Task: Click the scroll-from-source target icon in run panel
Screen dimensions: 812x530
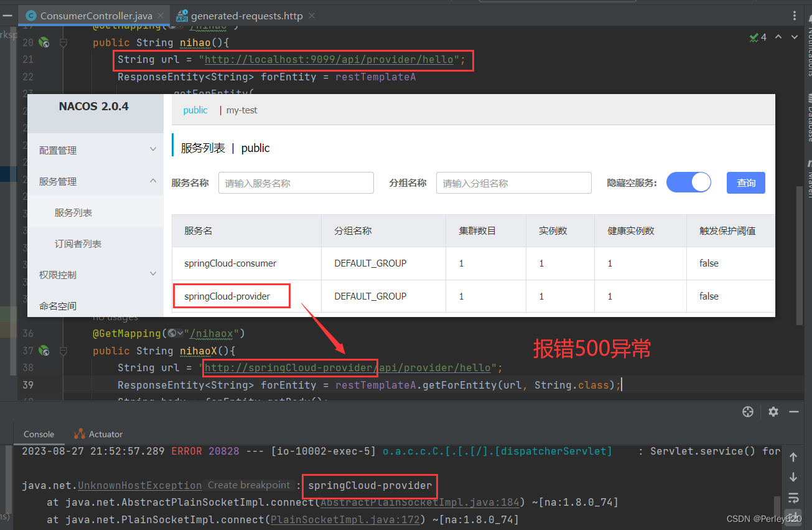Action: click(x=748, y=412)
